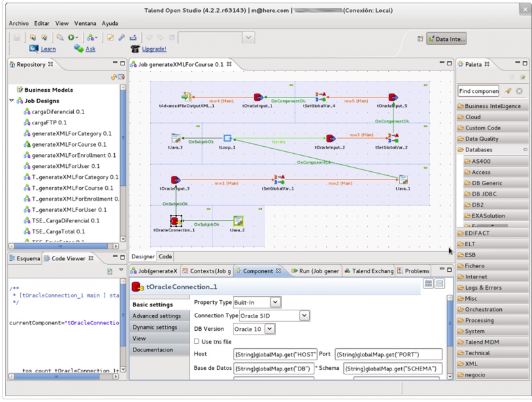The width and height of the screenshot is (532, 402).
Task: Select the tOracleInput_3 component
Action: (x=175, y=180)
